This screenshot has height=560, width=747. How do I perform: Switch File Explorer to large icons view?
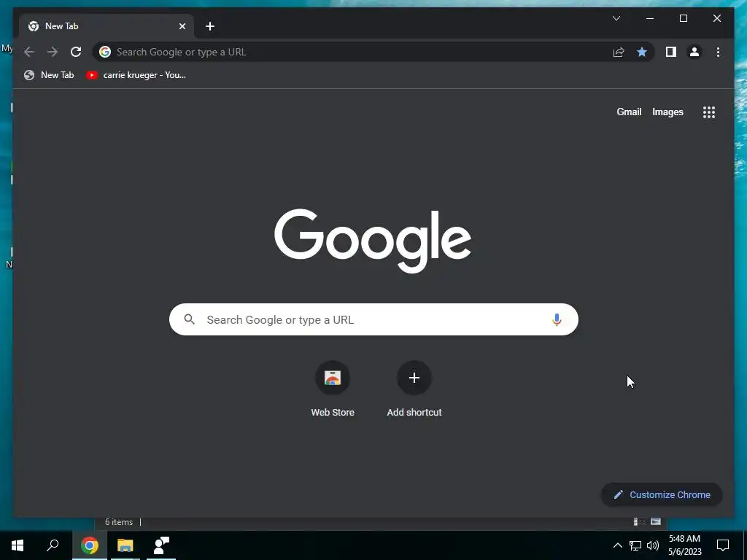656,521
